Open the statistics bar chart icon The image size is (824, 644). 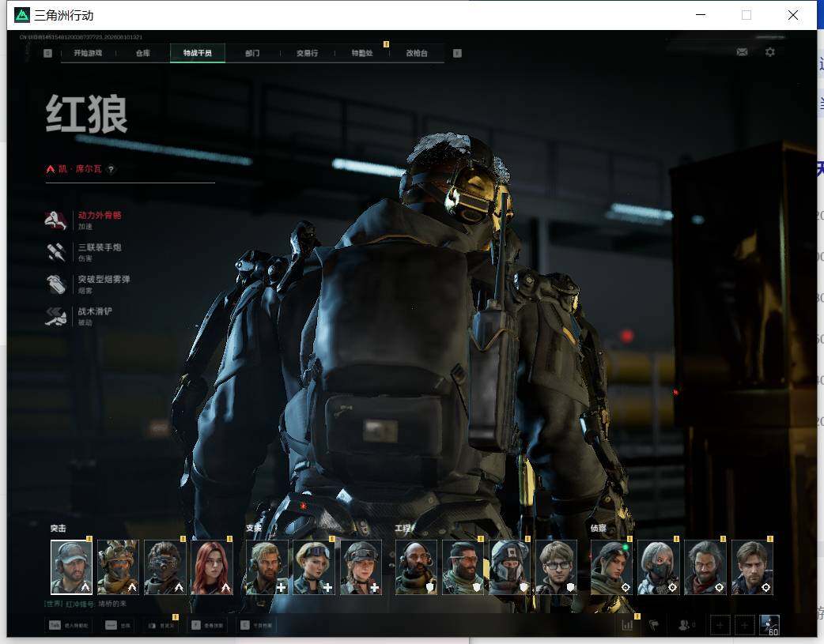[627, 625]
